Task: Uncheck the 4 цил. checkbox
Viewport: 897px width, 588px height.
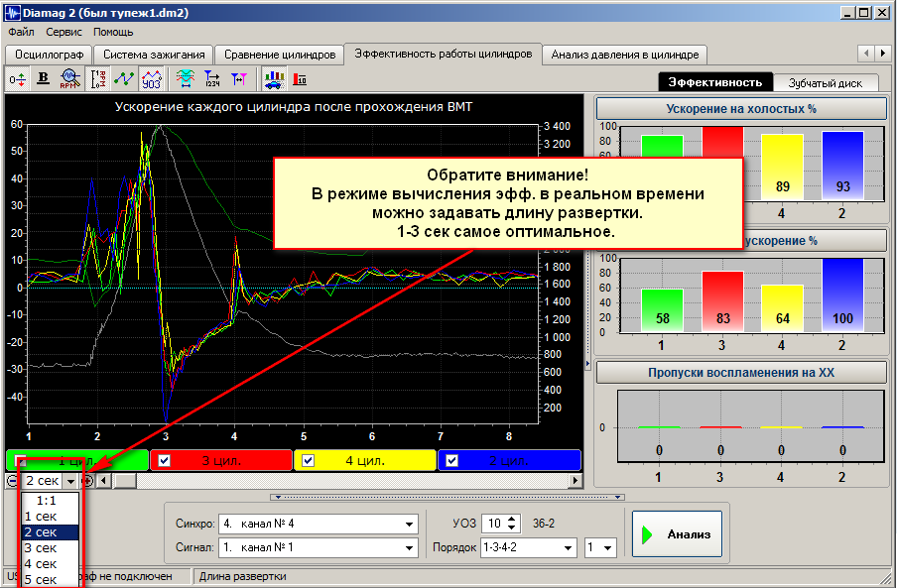Action: point(308,460)
